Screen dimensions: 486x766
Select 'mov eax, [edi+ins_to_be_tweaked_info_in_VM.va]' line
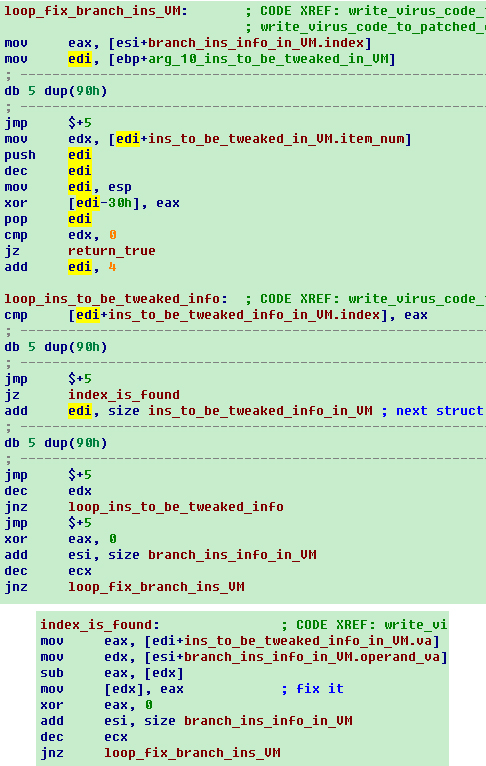[240, 641]
